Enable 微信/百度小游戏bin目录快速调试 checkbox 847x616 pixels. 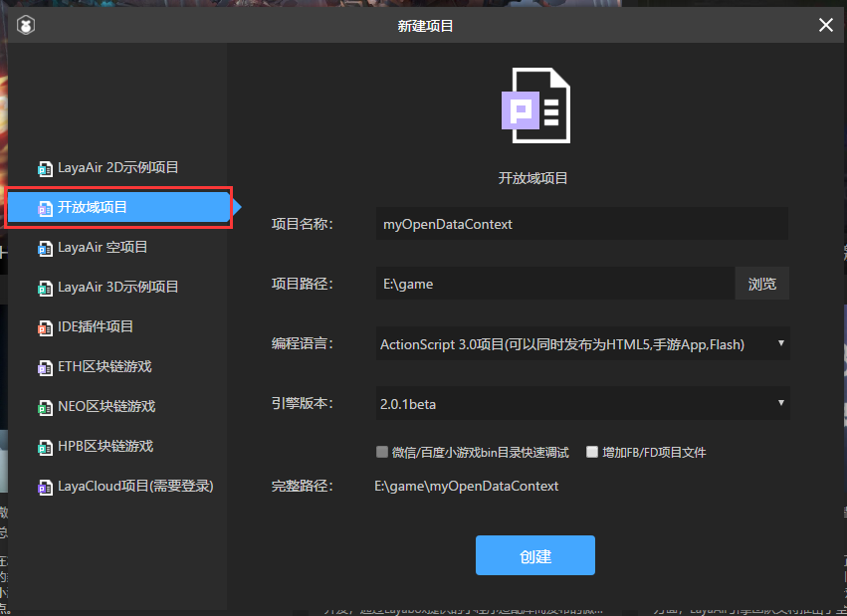[x=382, y=452]
